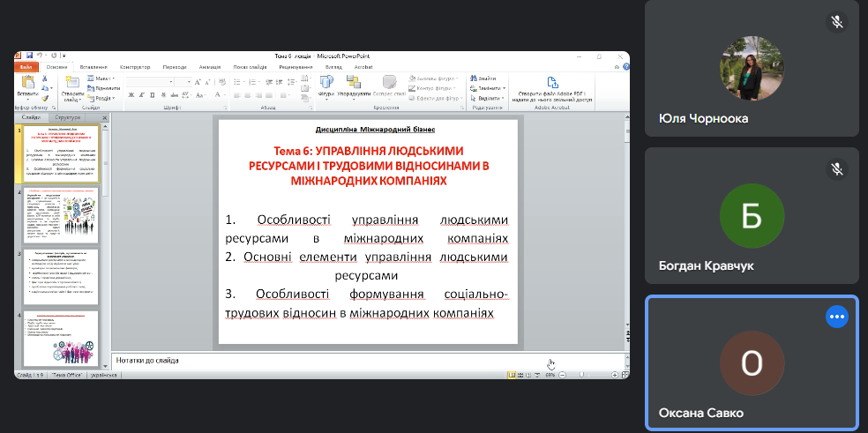The height and width of the screenshot is (433, 868).
Task: Click the Save icon in quick access toolbar
Action: tap(28, 56)
